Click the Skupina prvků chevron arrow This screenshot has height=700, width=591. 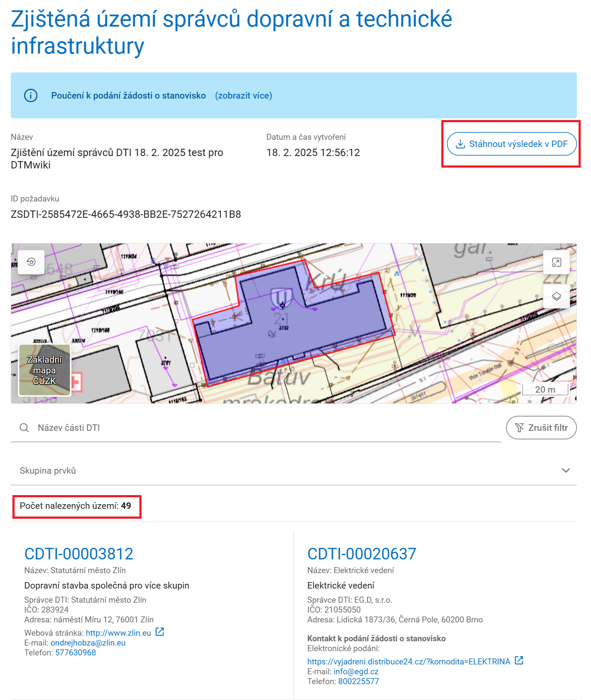[566, 471]
